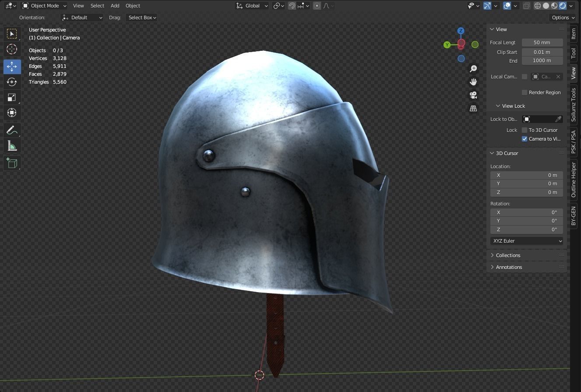
Task: Switch to wireframe viewport shading
Action: click(538, 6)
